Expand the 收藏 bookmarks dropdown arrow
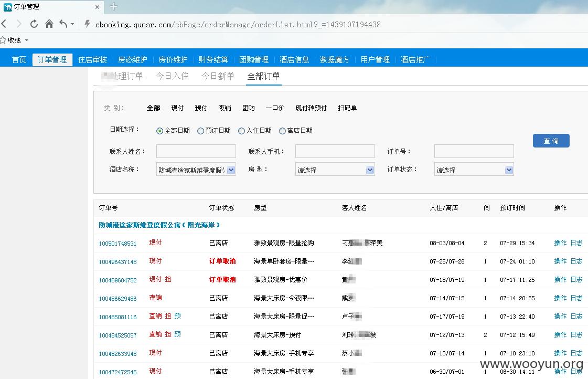The height and width of the screenshot is (379, 588). [27, 40]
